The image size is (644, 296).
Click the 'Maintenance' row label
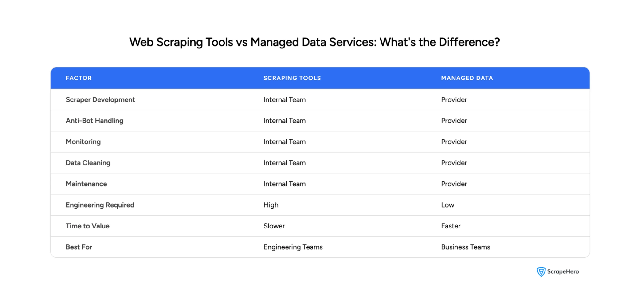coord(86,184)
